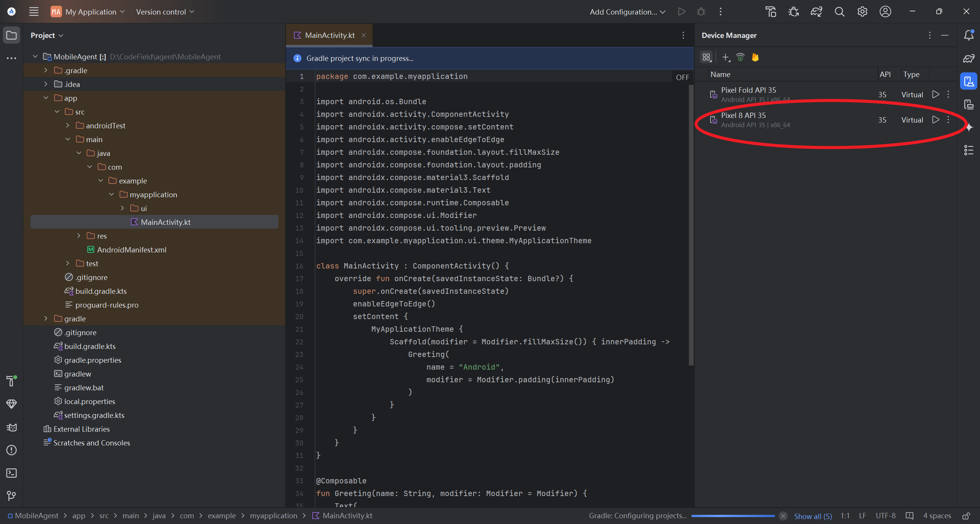
Task: Open App Quality Insights gem icon
Action: point(11,404)
